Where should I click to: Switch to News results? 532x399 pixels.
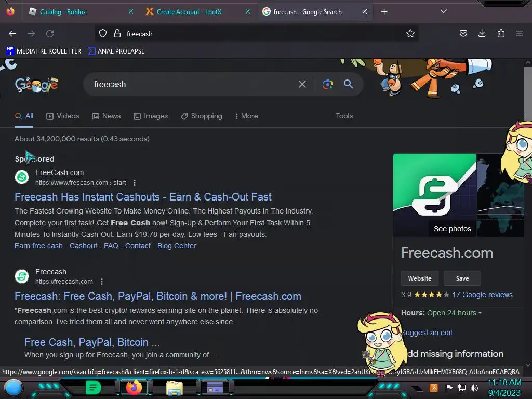(x=106, y=116)
